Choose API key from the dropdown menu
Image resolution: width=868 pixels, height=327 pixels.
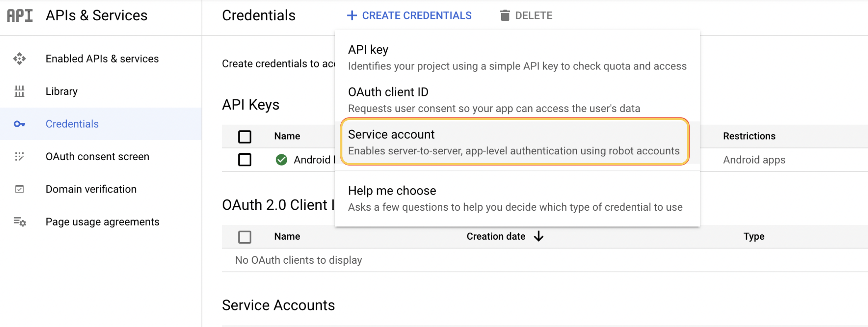pyautogui.click(x=517, y=58)
